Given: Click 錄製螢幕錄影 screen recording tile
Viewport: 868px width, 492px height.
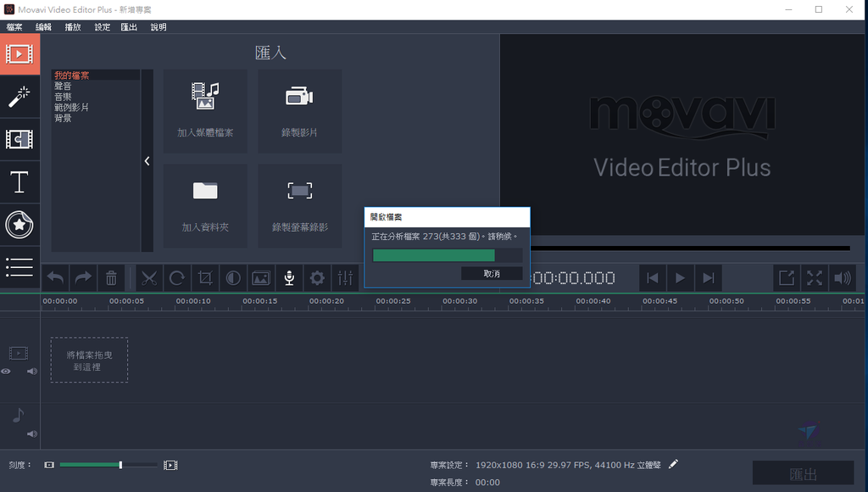Looking at the screenshot, I should coord(299,205).
